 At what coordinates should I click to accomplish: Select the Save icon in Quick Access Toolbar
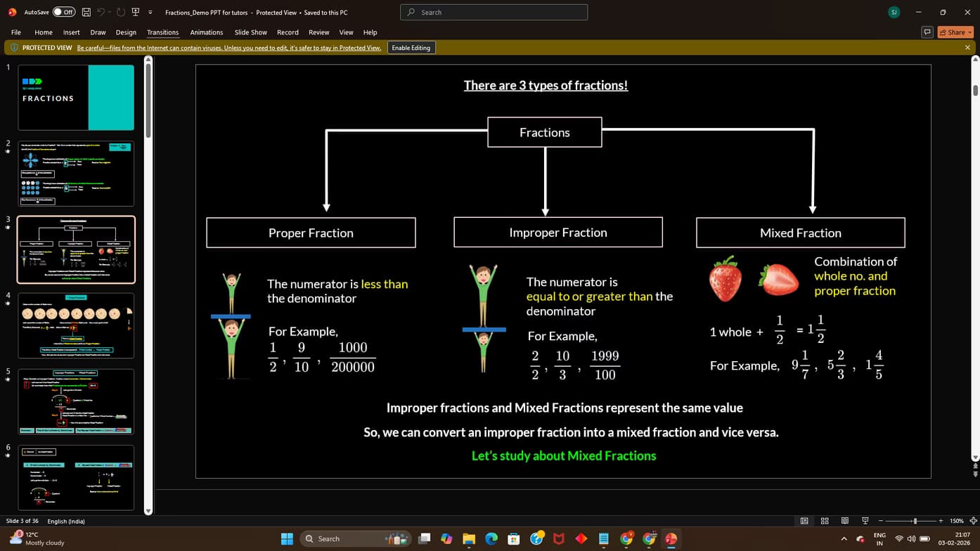pos(86,12)
